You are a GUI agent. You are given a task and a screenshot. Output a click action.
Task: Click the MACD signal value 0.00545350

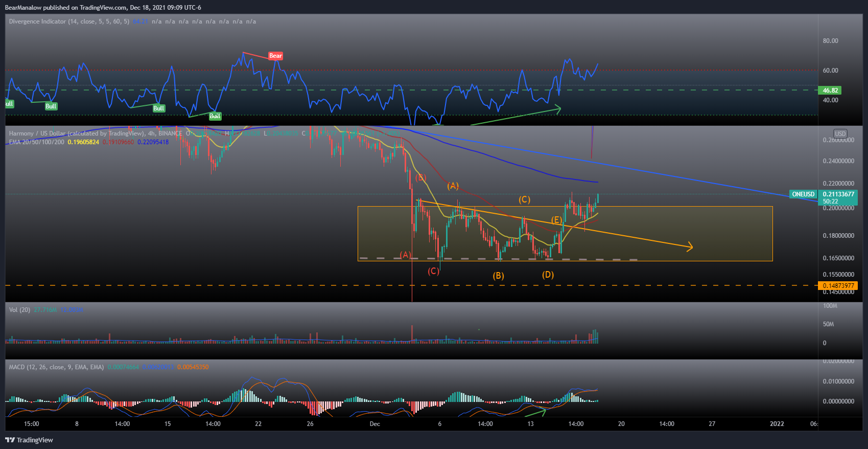(193, 367)
